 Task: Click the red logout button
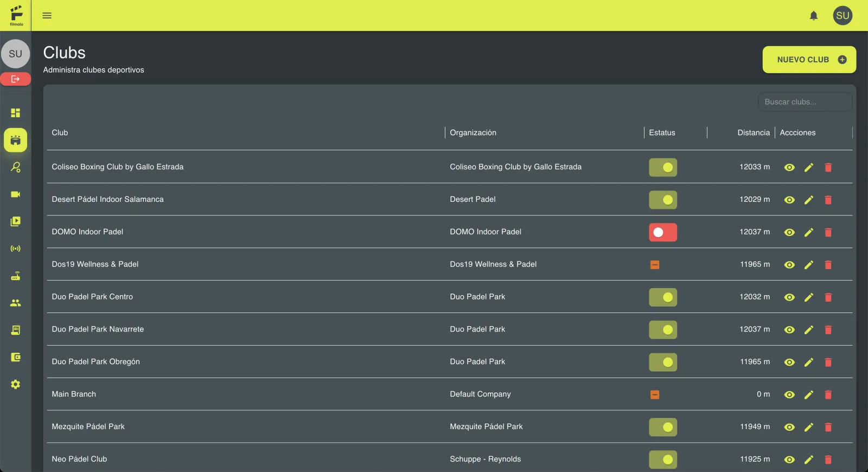tap(15, 79)
